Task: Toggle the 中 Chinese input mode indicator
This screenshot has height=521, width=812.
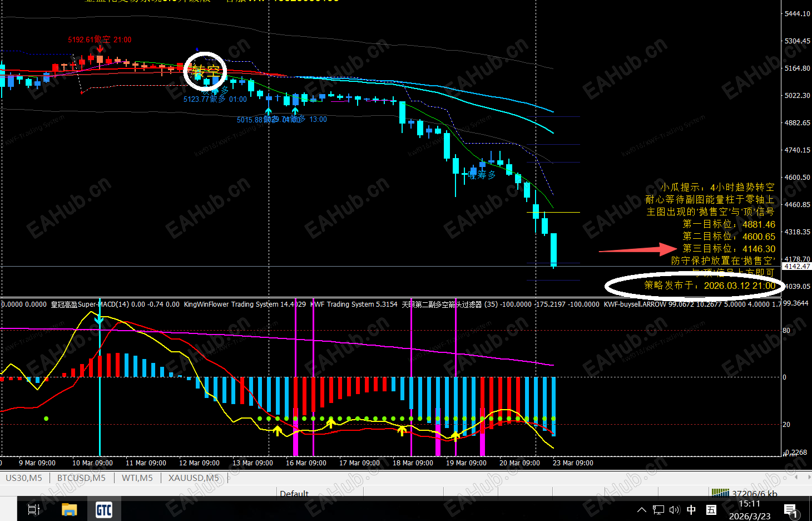Action: pos(691,510)
